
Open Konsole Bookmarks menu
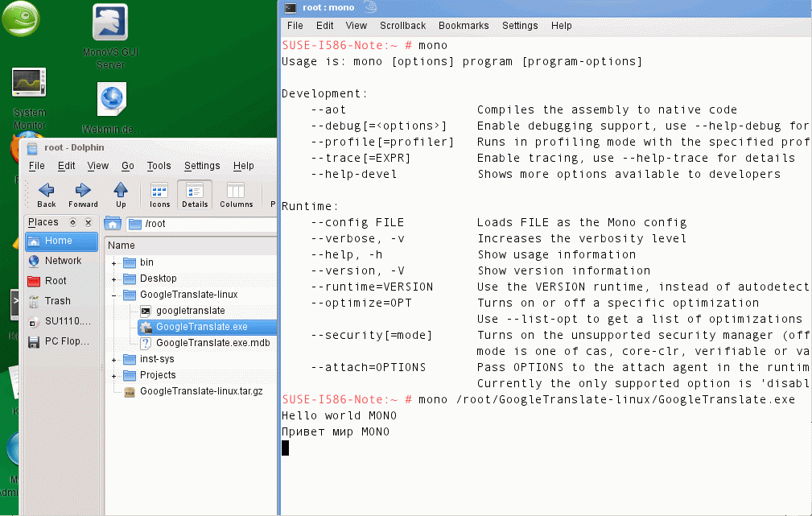(464, 26)
